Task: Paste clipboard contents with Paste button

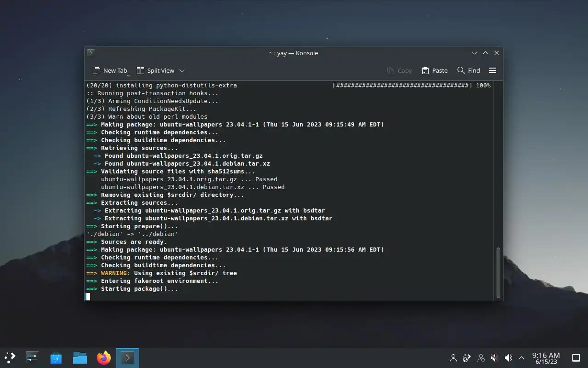Action: 435,70
